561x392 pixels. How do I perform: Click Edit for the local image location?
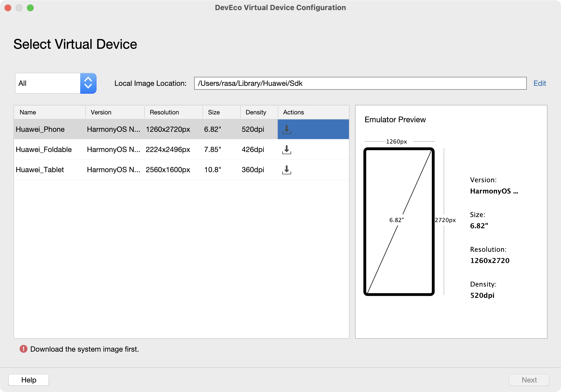click(539, 83)
